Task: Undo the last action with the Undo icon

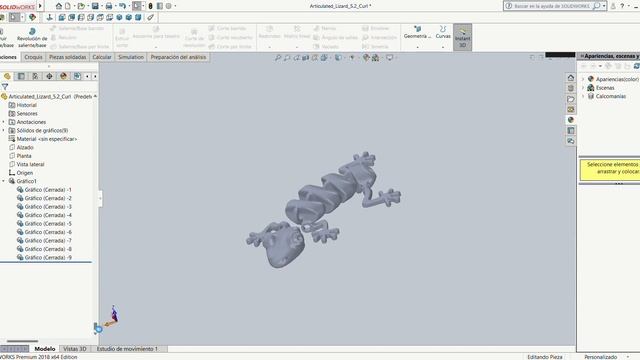Action: tap(122, 6)
